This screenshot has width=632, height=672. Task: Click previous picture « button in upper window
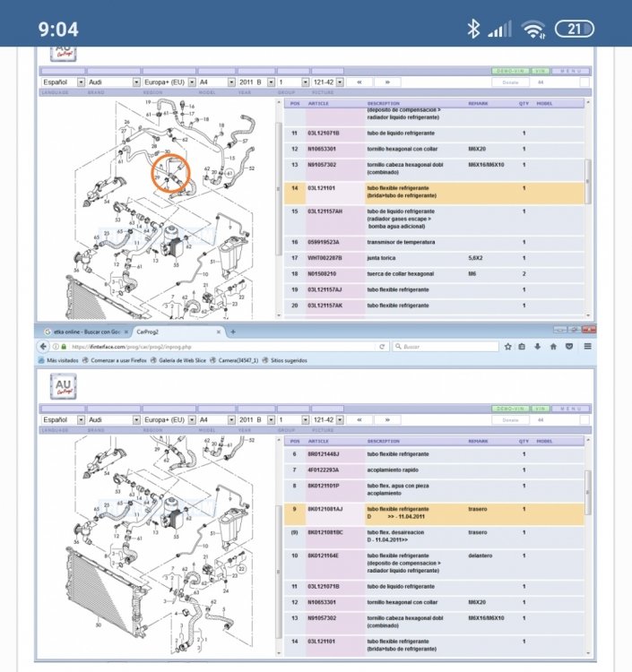coord(359,82)
